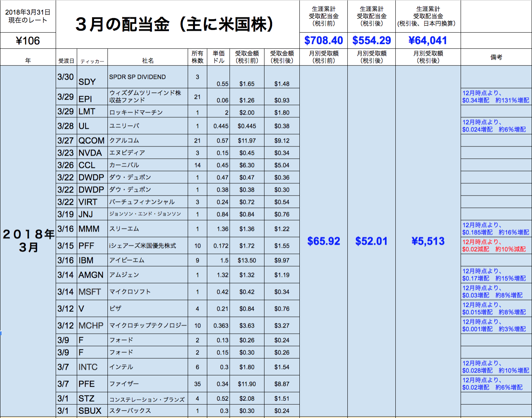Viewport: 532px width, 418px height.
Task: Click the monthly after-tax total $52.01
Action: coord(372,241)
